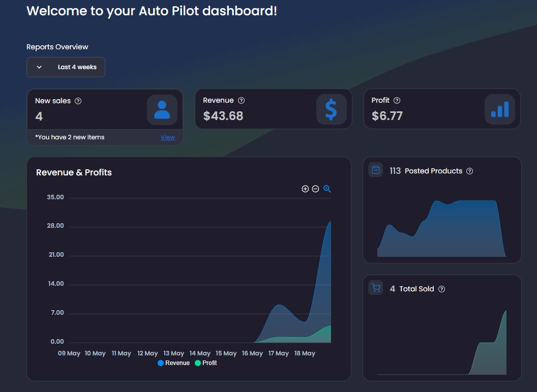This screenshot has width=537, height=392.
Task: Click the *You have 2 new items text
Action: click(x=70, y=137)
